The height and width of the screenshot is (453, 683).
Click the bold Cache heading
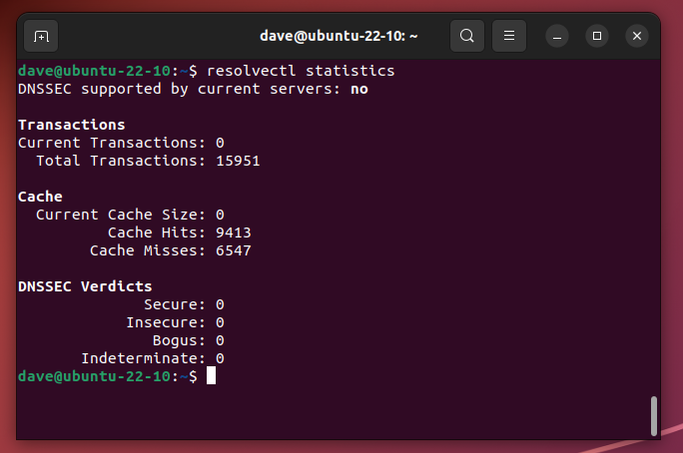pos(40,197)
